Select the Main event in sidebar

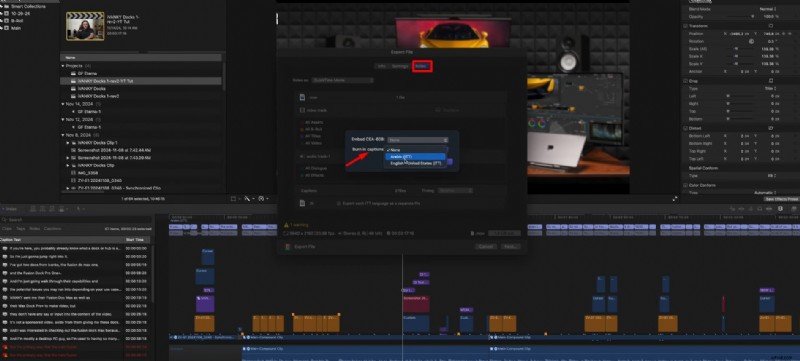(x=16, y=28)
